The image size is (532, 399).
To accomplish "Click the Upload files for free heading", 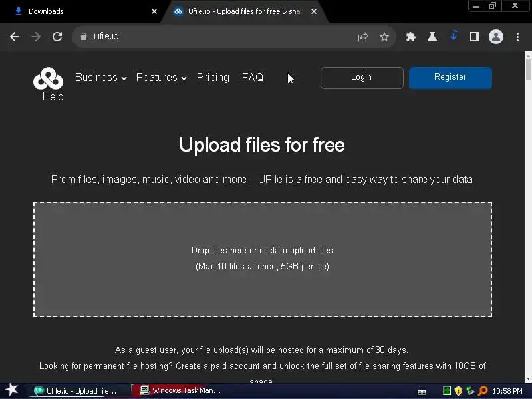I will tap(262, 145).
